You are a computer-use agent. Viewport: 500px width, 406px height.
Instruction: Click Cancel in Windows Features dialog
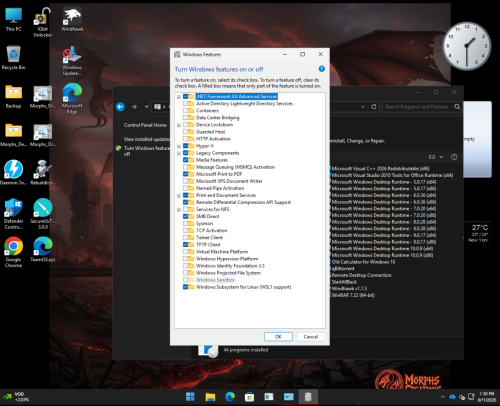311,337
